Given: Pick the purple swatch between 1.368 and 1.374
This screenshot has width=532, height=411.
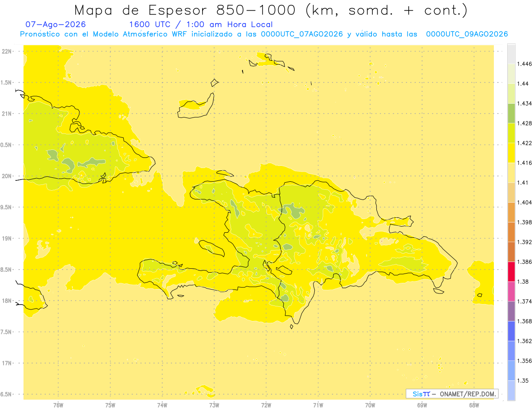Looking at the screenshot, I should tap(511, 311).
